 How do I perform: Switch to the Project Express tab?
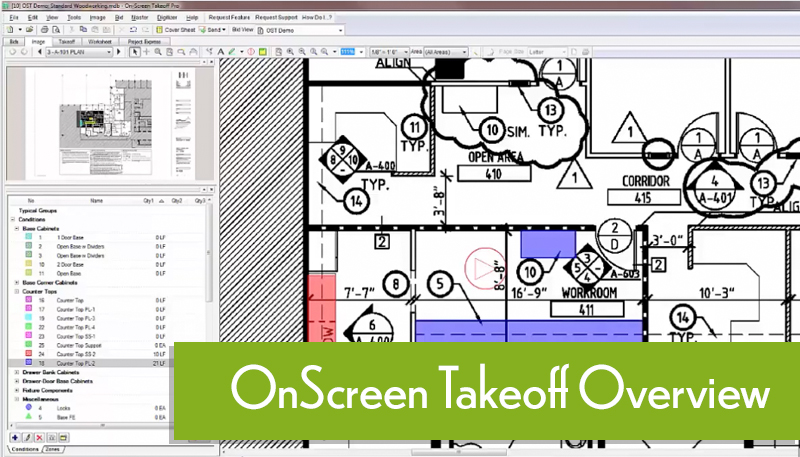pyautogui.click(x=144, y=42)
